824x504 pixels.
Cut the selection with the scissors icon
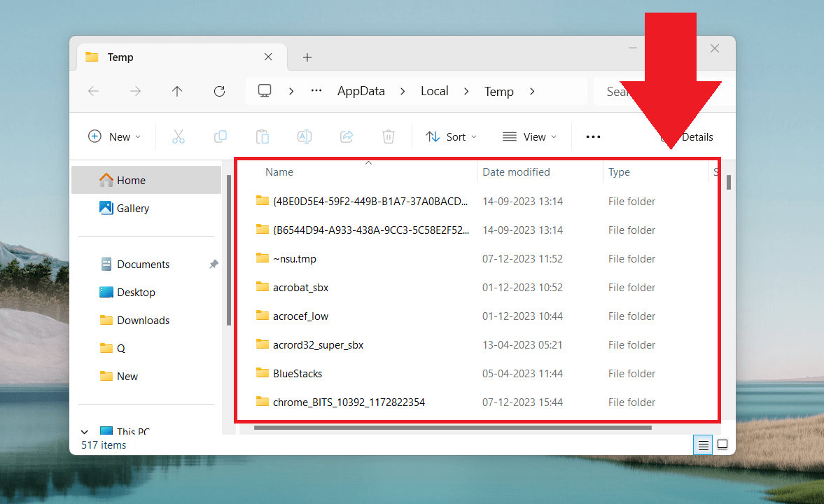179,136
